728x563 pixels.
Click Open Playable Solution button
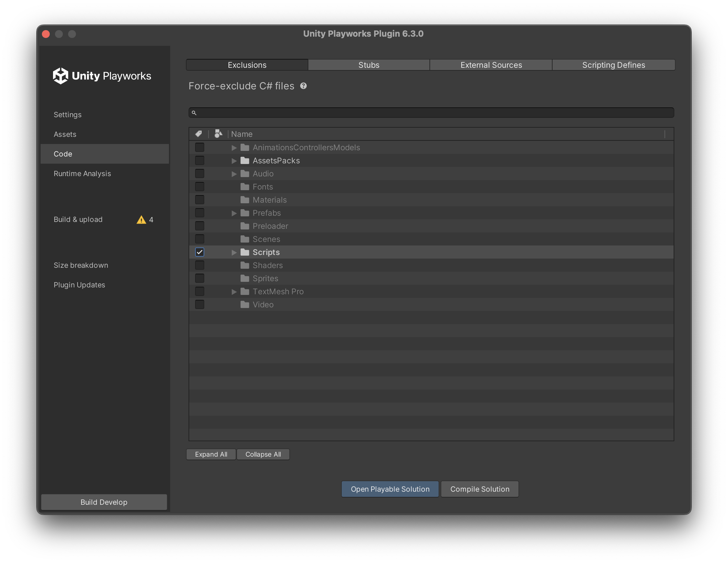point(390,489)
